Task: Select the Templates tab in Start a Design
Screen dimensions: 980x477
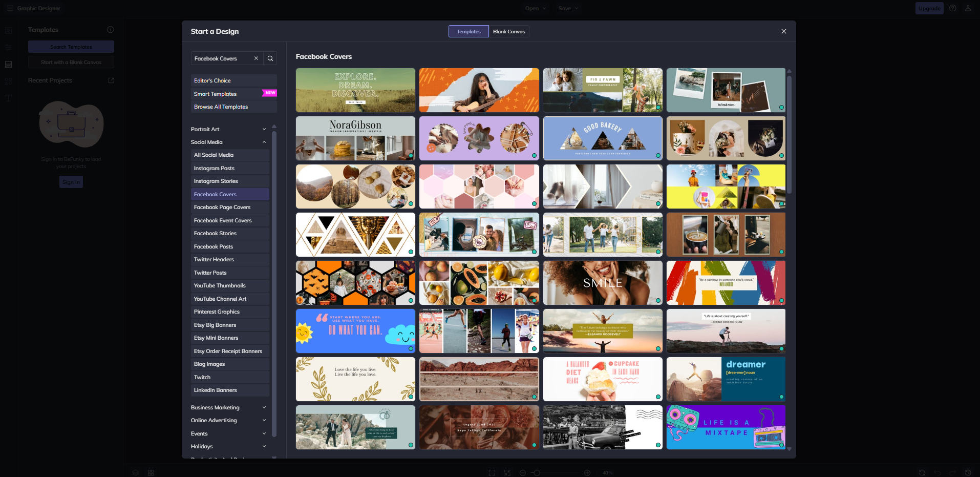Action: (468, 31)
